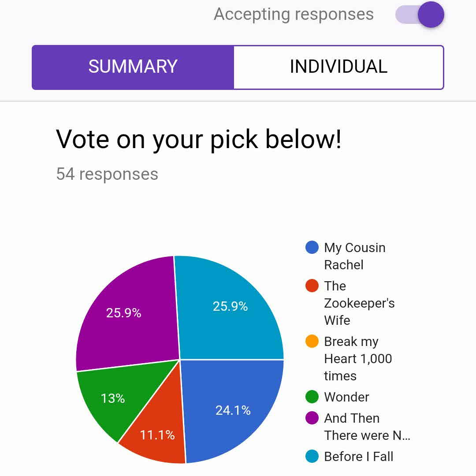Screen dimensions: 476x476
Task: Click the green Wonder legend dot
Action: [312, 397]
